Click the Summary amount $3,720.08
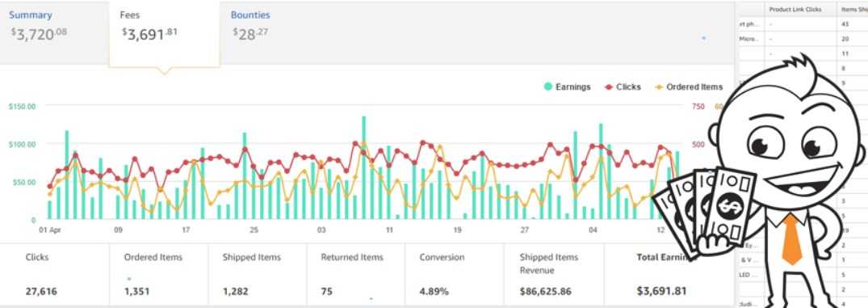 pyautogui.click(x=39, y=34)
